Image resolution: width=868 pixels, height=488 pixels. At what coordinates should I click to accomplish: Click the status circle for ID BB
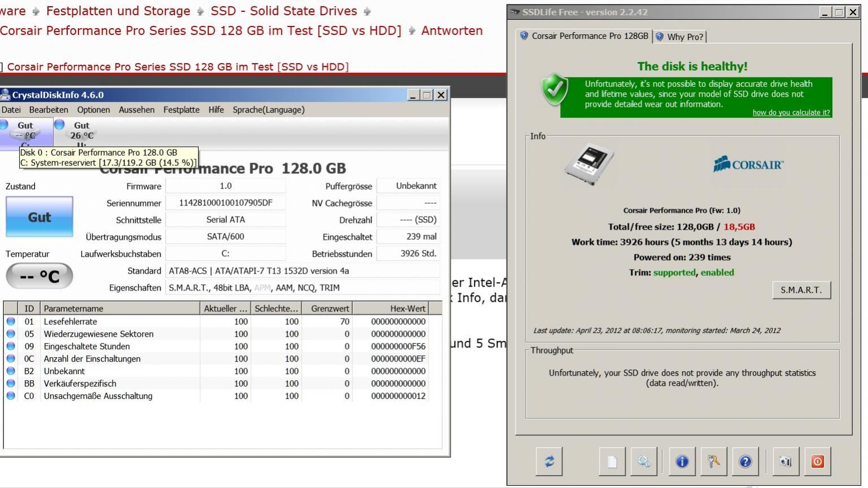(x=11, y=384)
